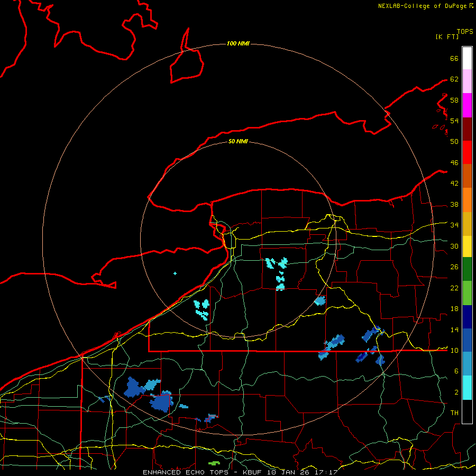The image size is (476, 476).
Task: Click the '22' legend value
Action: 454,288
